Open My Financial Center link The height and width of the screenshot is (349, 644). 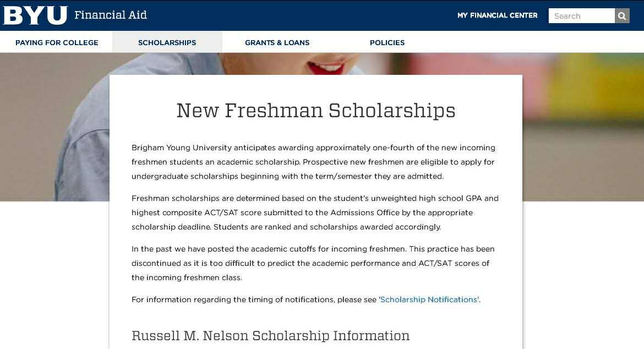[497, 15]
